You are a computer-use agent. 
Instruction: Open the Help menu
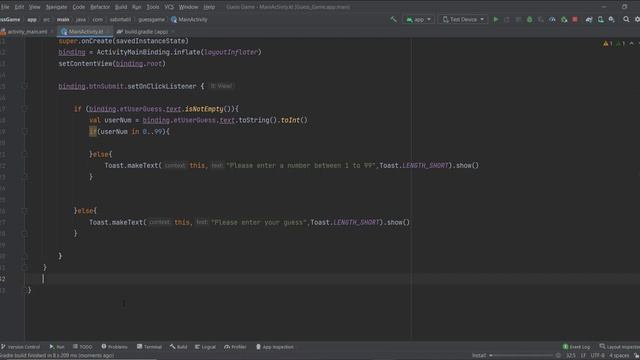click(209, 7)
